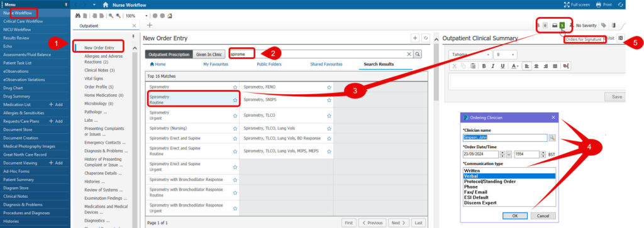Click Add next to Requests/Care Plans

56,121
